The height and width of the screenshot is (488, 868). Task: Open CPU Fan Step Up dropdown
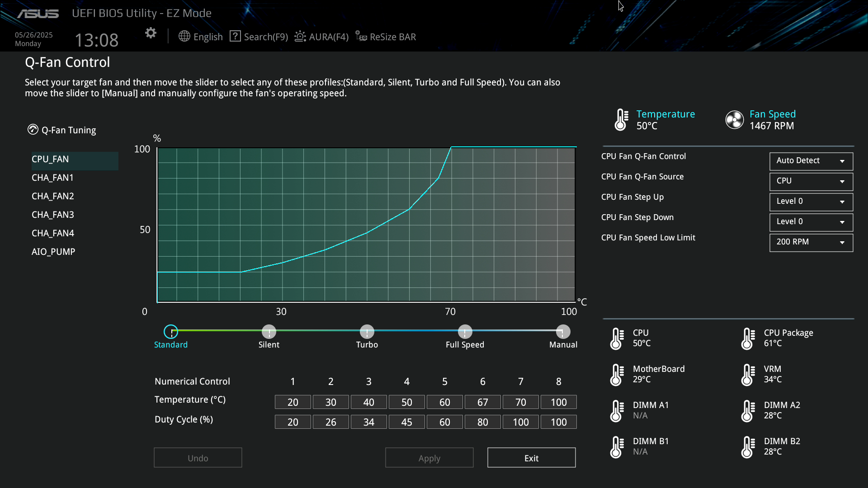tap(811, 202)
